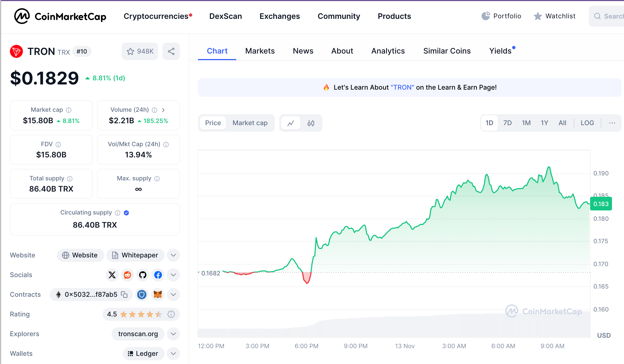Image resolution: width=624 pixels, height=364 pixels.
Task: Open tronscan.org explorer link
Action: 138,334
